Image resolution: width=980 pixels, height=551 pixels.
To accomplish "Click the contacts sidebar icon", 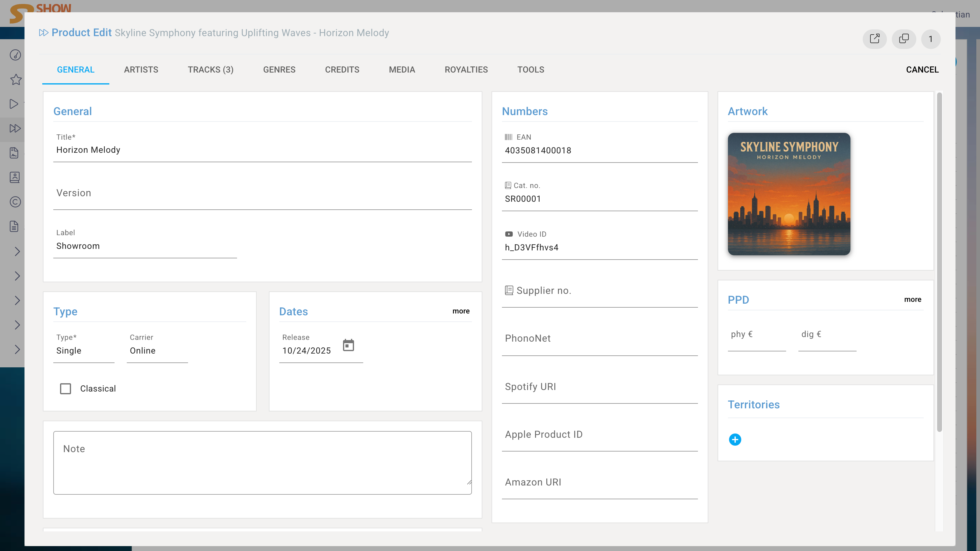I will (14, 178).
